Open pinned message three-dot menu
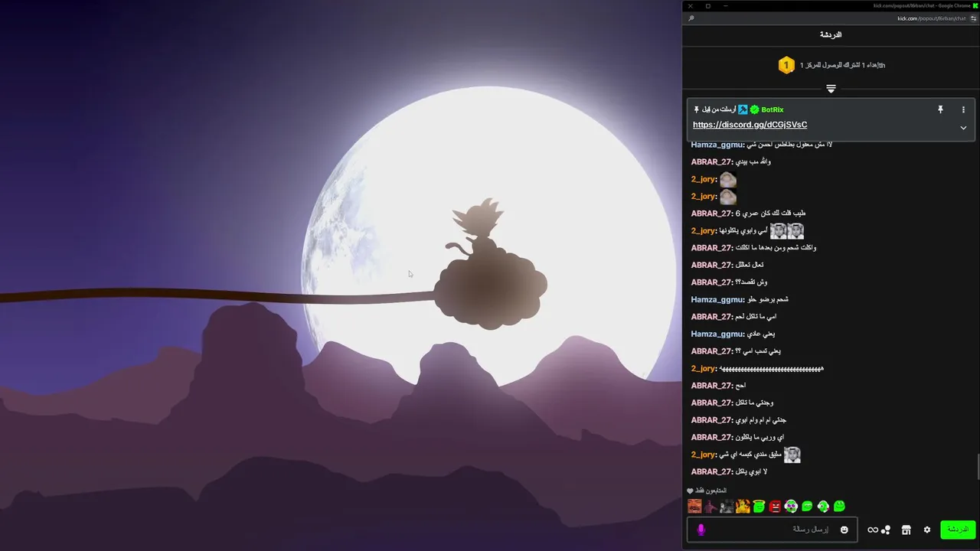The height and width of the screenshot is (551, 980). pos(963,109)
